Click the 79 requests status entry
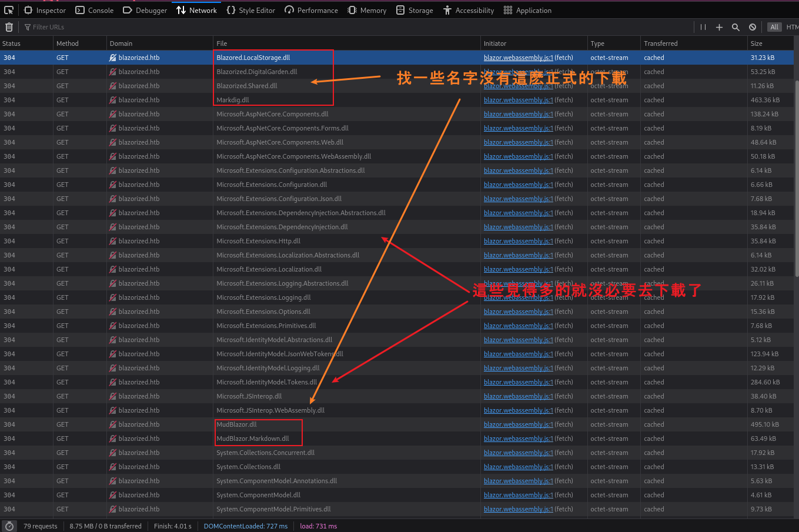This screenshot has width=799, height=532. (x=41, y=526)
